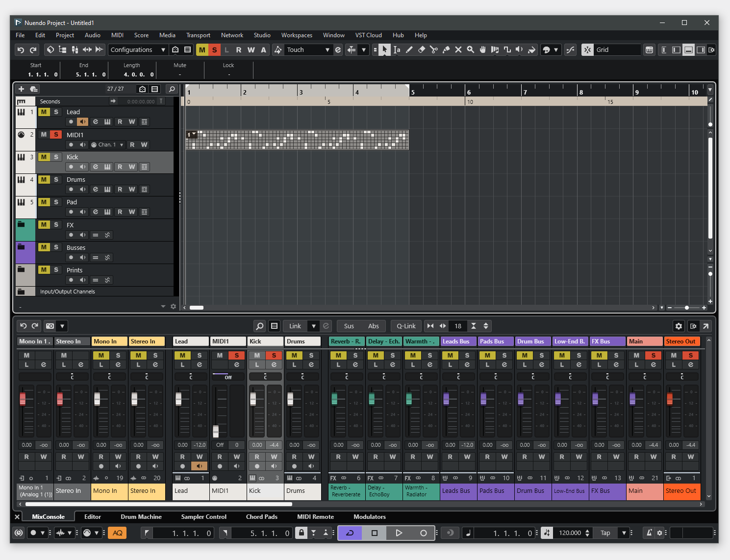Click the Redo arrow in main toolbar
Screen dimensions: 730x560
pyautogui.click(x=33, y=49)
